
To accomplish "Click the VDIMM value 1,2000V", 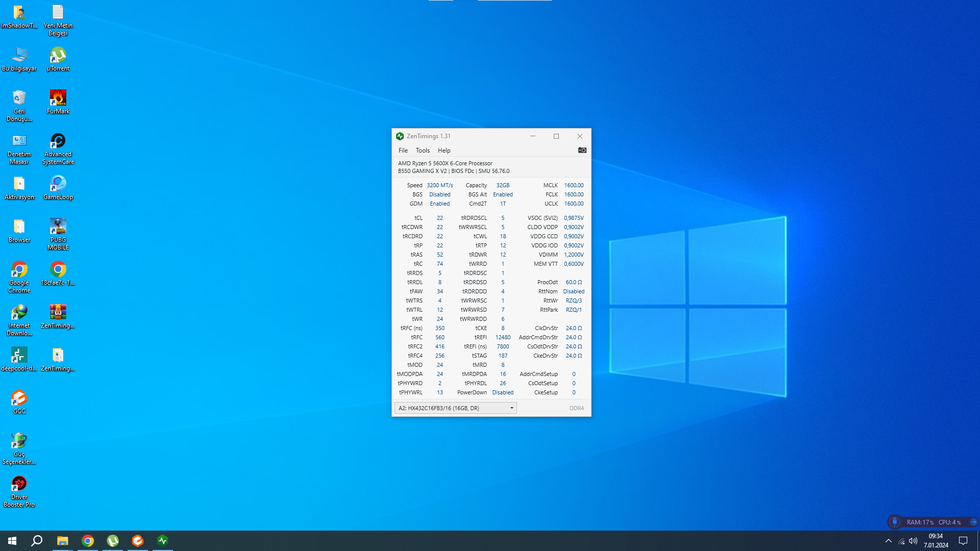I will click(574, 255).
